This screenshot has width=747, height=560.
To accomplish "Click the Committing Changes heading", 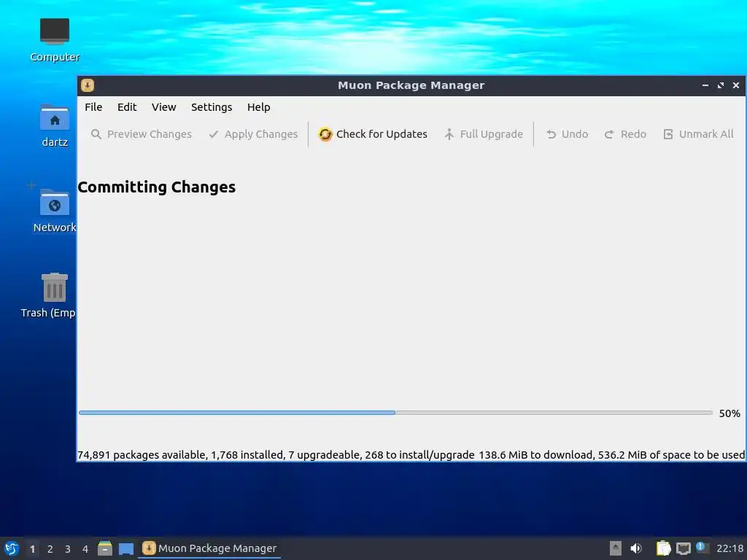I will coord(156,187).
